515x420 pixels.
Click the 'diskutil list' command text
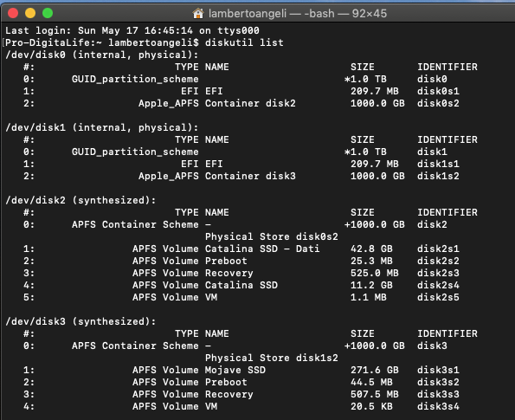[x=244, y=42]
